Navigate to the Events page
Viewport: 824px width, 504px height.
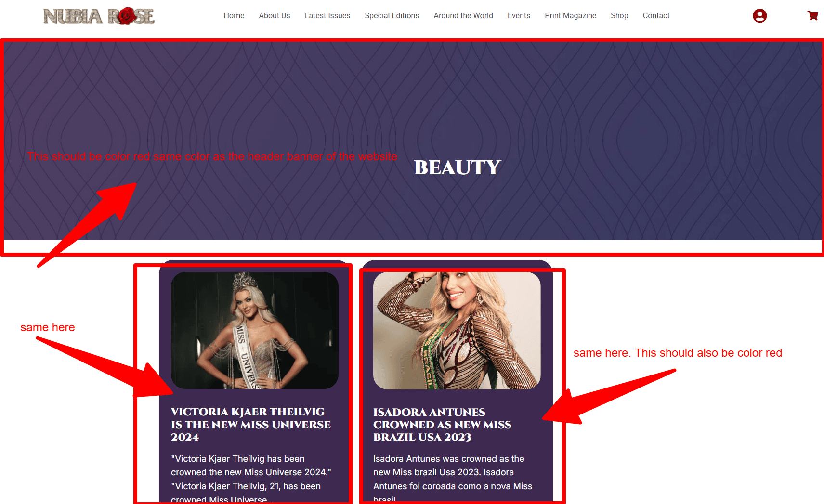(x=519, y=16)
